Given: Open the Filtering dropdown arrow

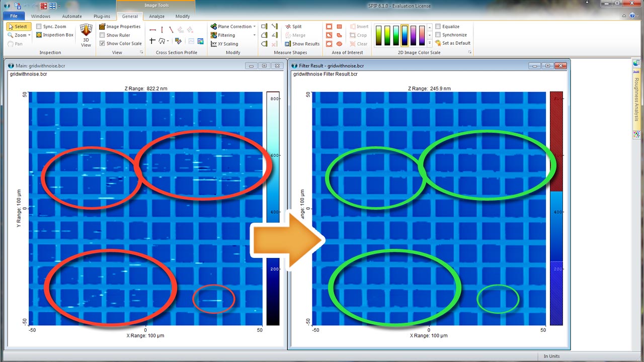Looking at the screenshot, I should 255,35.
